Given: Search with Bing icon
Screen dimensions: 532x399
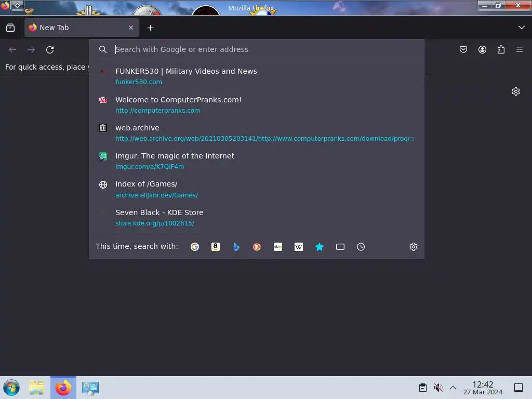Looking at the screenshot, I should 236,247.
